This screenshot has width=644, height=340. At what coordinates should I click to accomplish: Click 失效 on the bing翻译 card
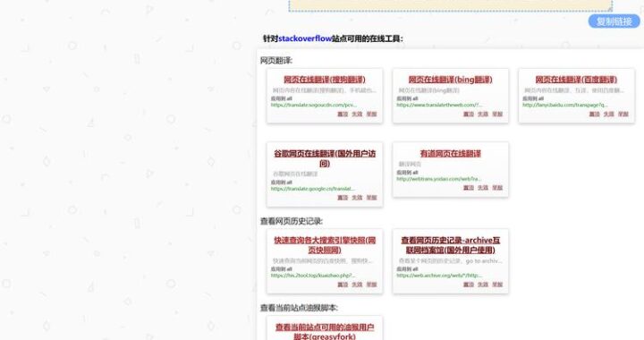coord(483,115)
